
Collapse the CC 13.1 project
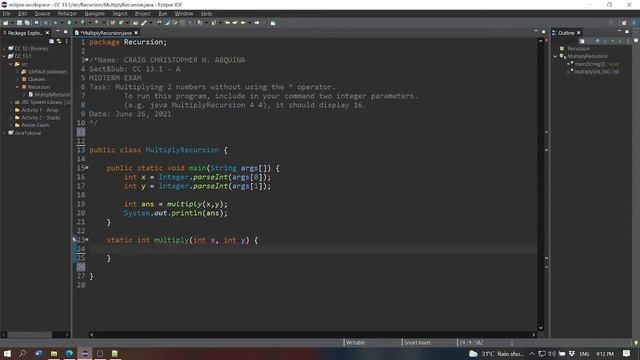pos(4,56)
